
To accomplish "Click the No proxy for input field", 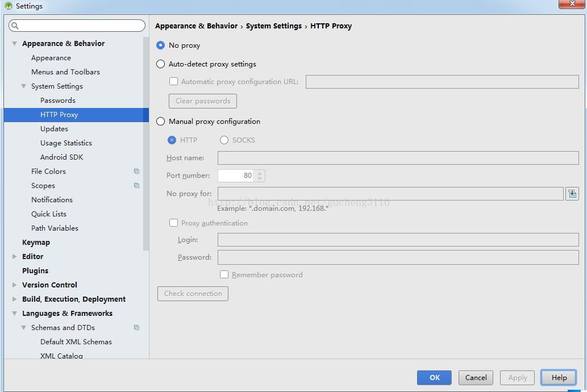I will tap(390, 194).
